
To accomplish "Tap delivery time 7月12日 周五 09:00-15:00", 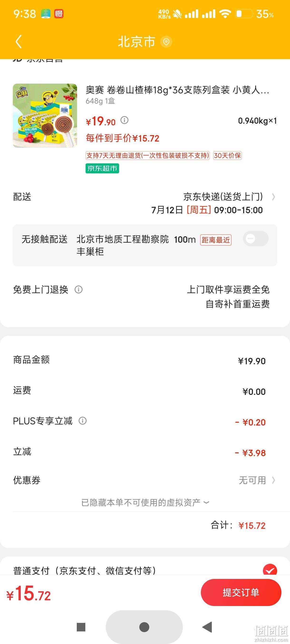I will 207,210.
